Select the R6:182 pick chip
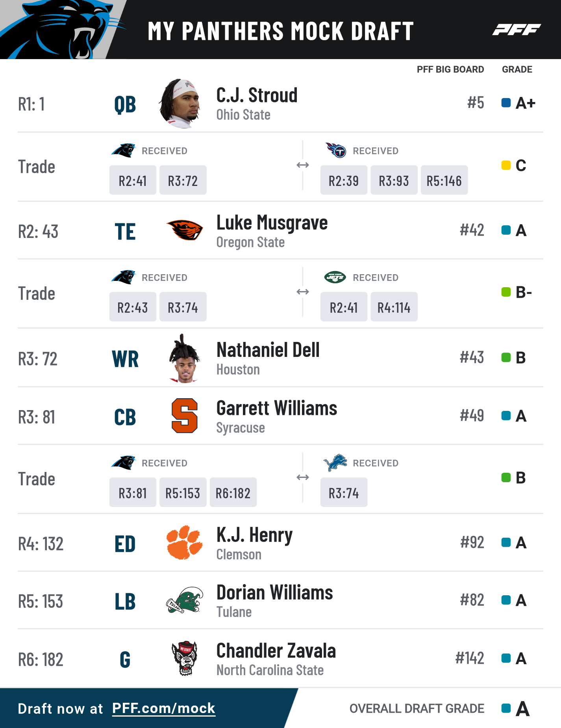The image size is (561, 728). 233,492
